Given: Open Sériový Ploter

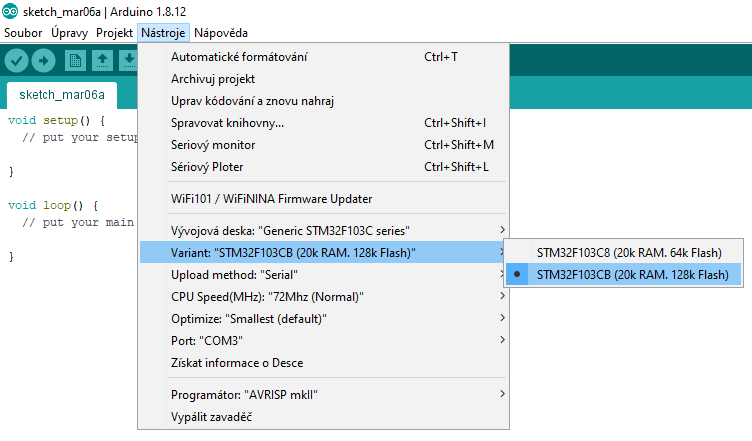Looking at the screenshot, I should click(x=323, y=167).
